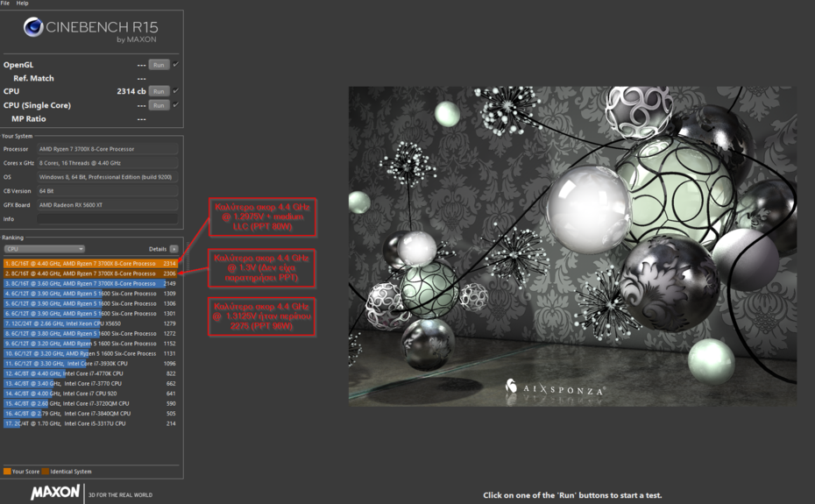Run the CPU benchmark
Viewport: 815px width, 504px height.
pyautogui.click(x=159, y=91)
